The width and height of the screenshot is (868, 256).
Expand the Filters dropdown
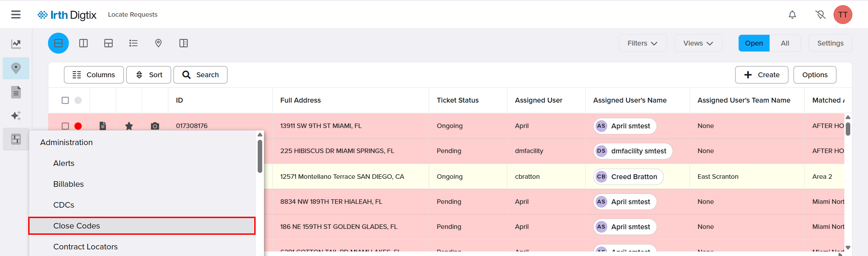pyautogui.click(x=643, y=43)
